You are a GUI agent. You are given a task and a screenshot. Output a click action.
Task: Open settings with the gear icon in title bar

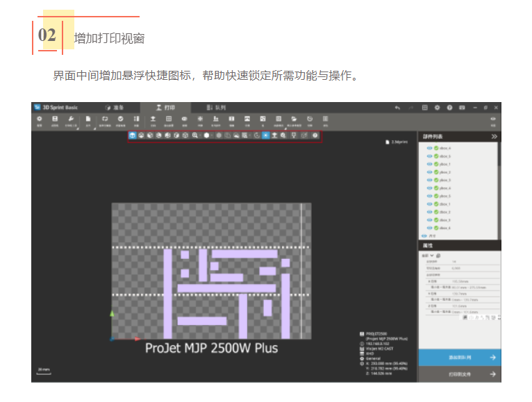click(437, 108)
